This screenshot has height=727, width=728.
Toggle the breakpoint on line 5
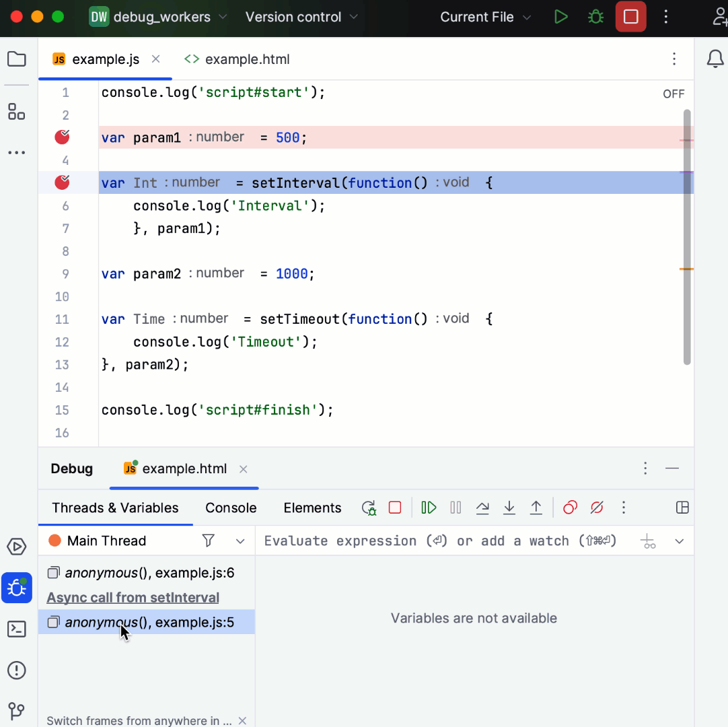click(x=61, y=182)
